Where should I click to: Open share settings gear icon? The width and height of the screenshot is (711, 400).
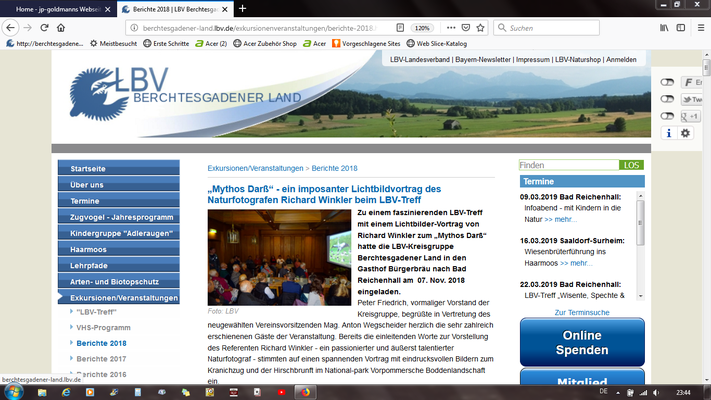685,133
